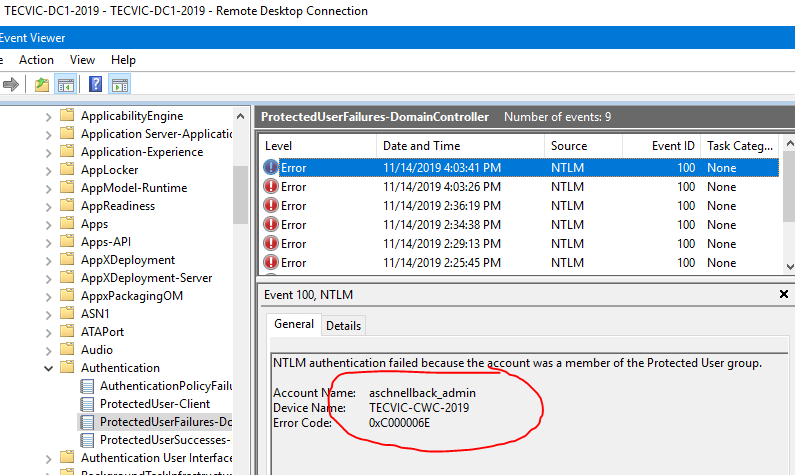
Task: Click error icon of 2:25:45 PM event
Action: point(271,263)
